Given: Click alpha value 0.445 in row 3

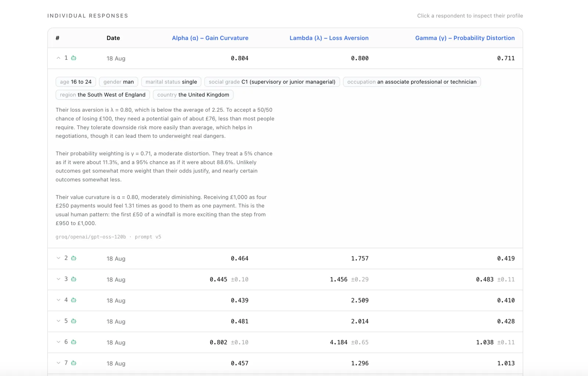Looking at the screenshot, I should tap(219, 279).
